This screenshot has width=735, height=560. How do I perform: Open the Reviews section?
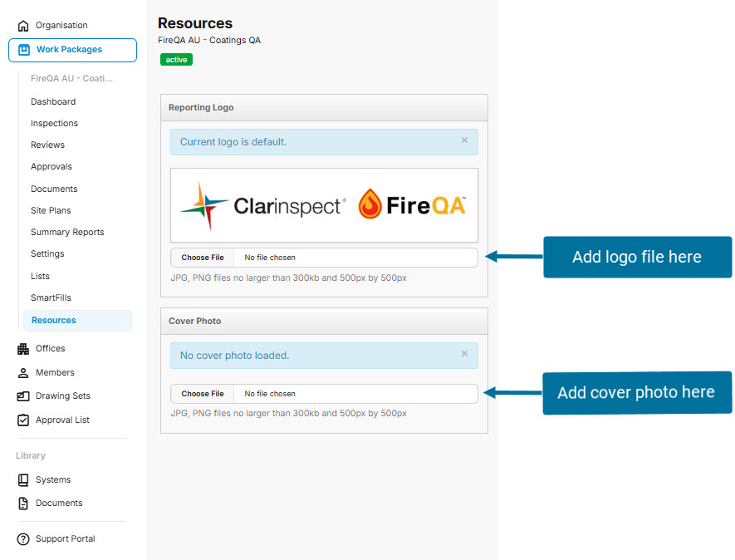click(x=47, y=145)
